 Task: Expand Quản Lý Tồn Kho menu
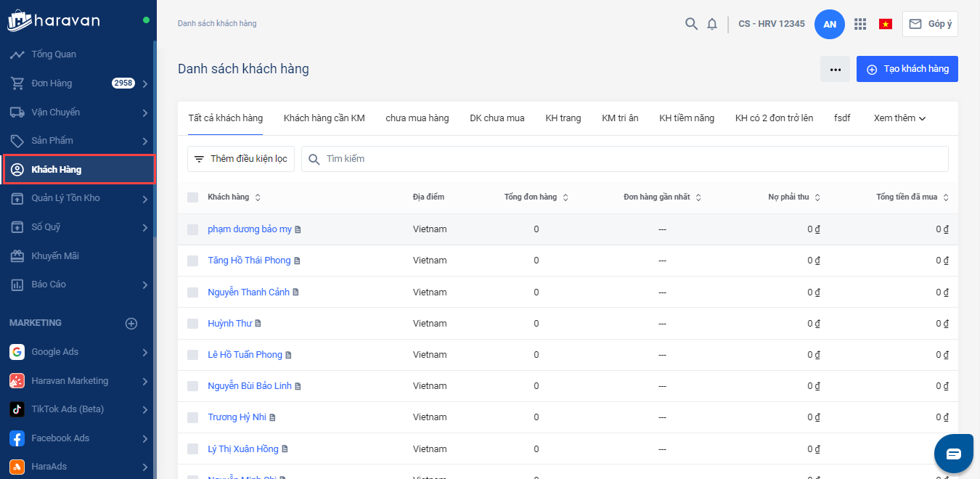coord(145,198)
